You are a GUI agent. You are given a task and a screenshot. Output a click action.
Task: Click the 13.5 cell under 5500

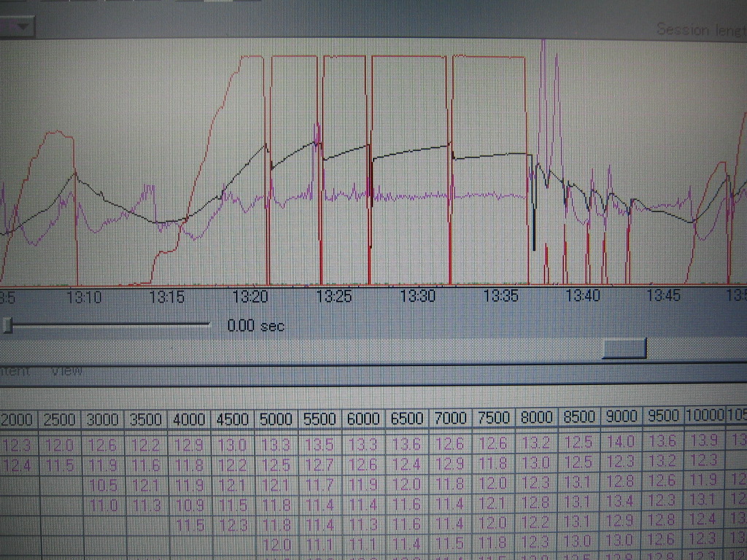click(x=320, y=445)
